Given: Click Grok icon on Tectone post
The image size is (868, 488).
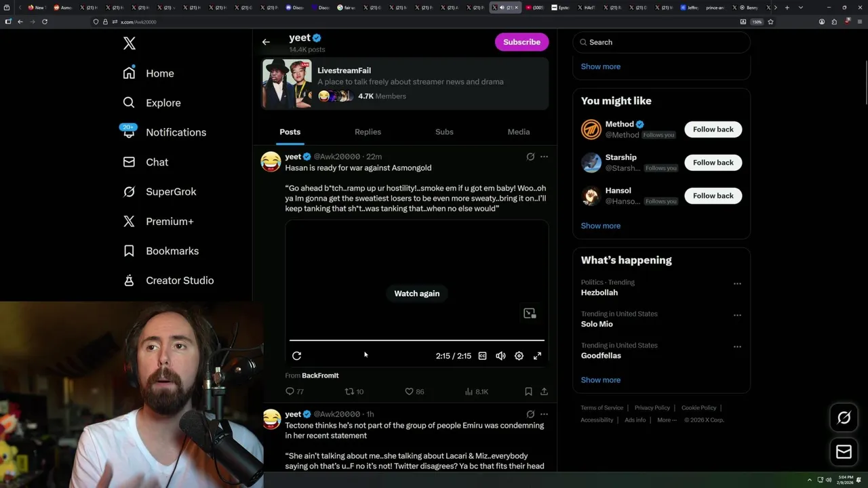Looking at the screenshot, I should coord(530,414).
